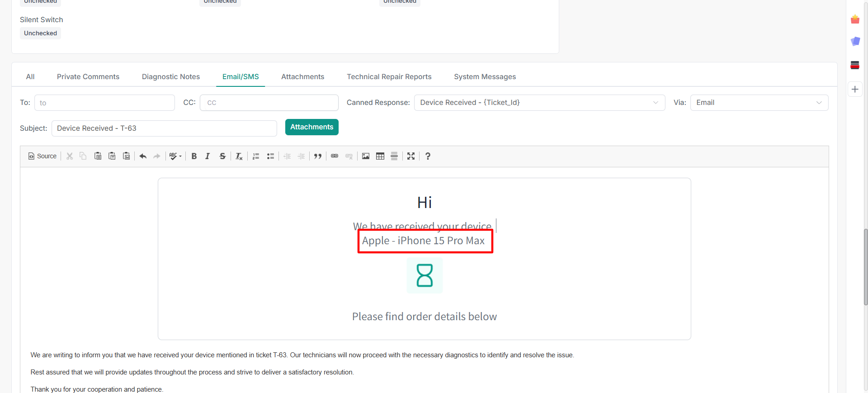Open the Private Comments tab
This screenshot has height=393, width=868.
(x=88, y=76)
